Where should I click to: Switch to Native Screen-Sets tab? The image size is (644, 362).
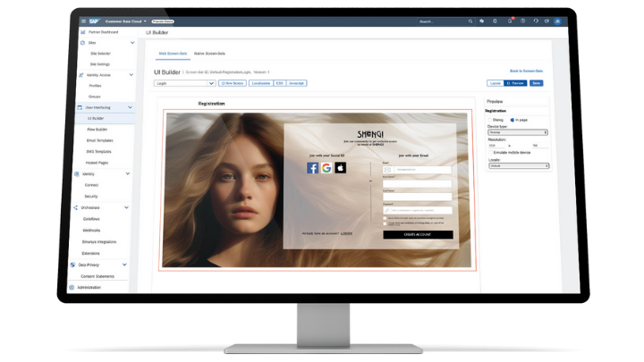pos(209,54)
